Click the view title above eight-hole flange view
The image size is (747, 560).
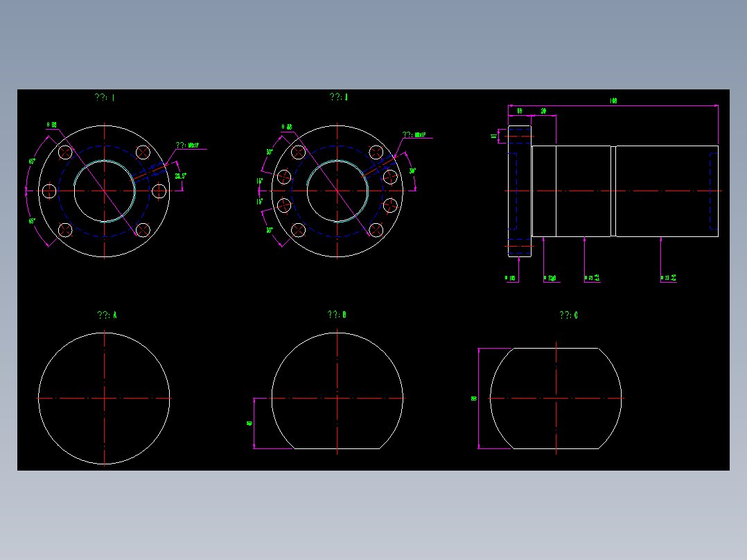(x=339, y=97)
